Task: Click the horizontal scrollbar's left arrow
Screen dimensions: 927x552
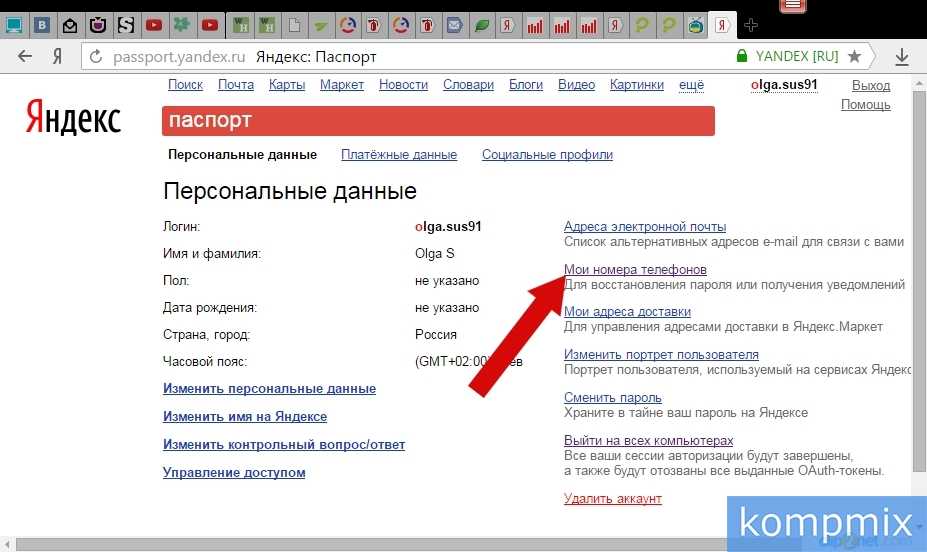Action: 7,544
